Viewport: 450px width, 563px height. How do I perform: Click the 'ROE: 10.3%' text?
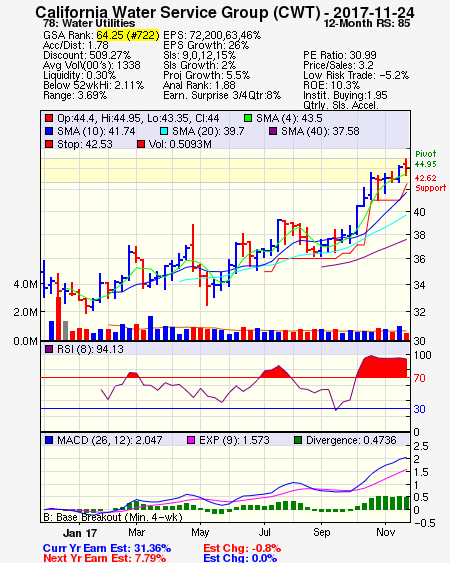point(331,85)
